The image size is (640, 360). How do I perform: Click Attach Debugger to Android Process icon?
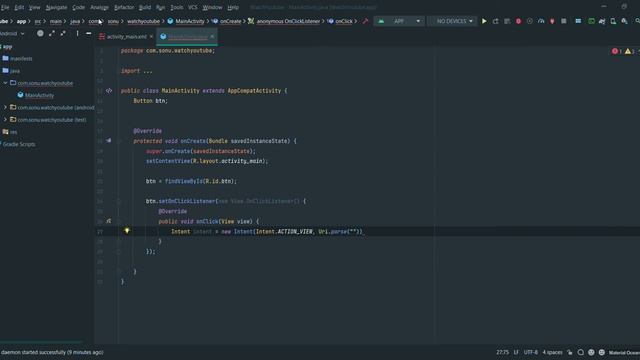tap(552, 21)
